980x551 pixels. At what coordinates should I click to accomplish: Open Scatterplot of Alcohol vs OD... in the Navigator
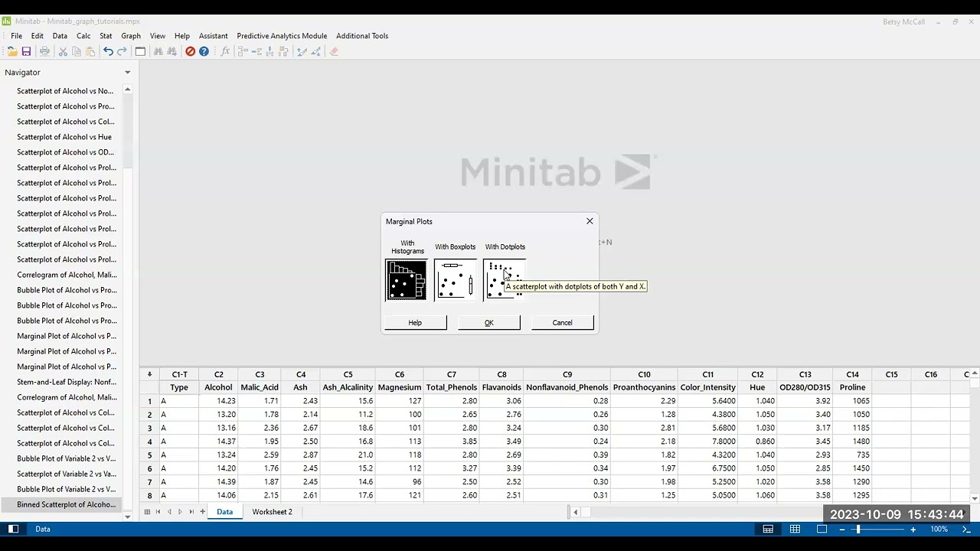[x=65, y=152]
